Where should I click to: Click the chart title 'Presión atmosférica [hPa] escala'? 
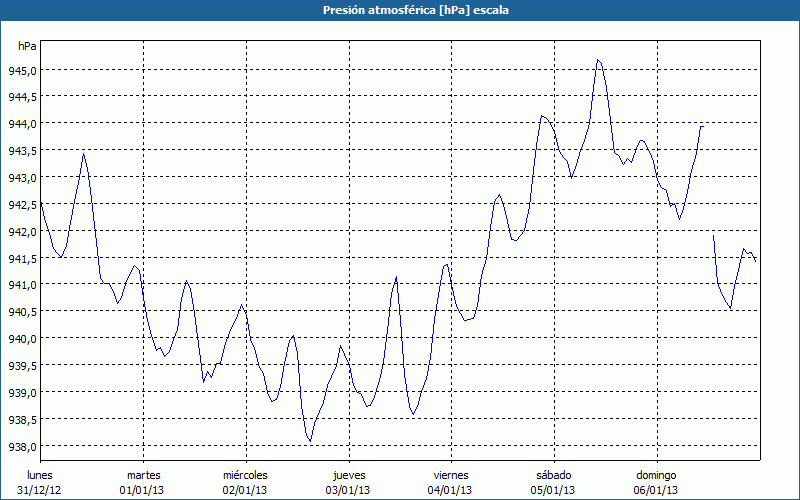tap(399, 10)
